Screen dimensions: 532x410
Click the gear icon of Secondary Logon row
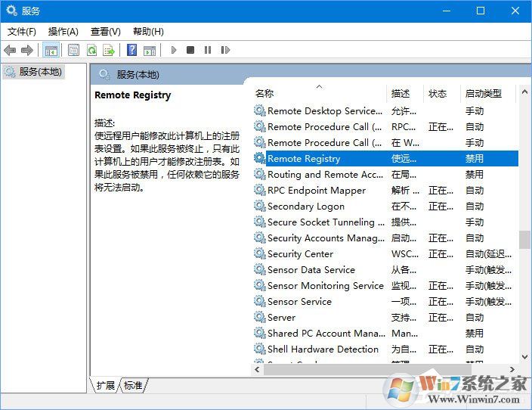coord(259,206)
